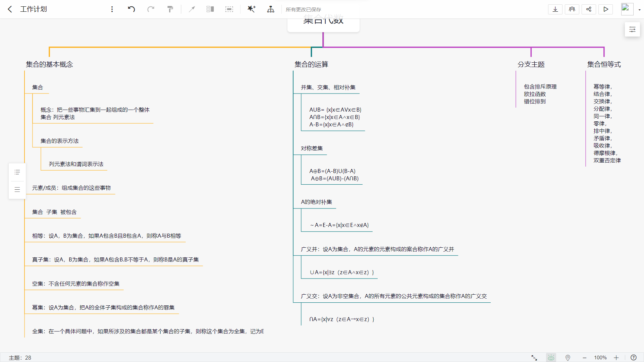Viewport: 644px width, 362px height.
Task: Zoom in with the plus button
Action: pos(616,358)
